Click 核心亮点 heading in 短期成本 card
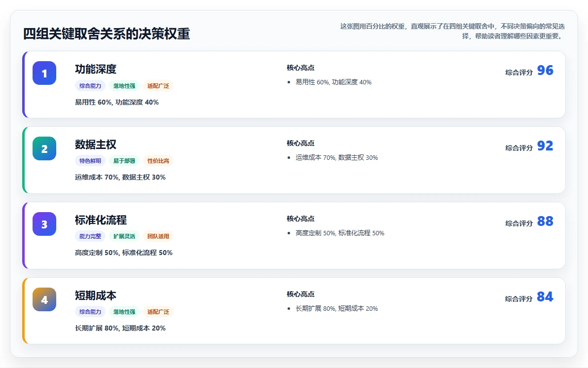Viewport: 588px width, 368px height. coord(300,294)
